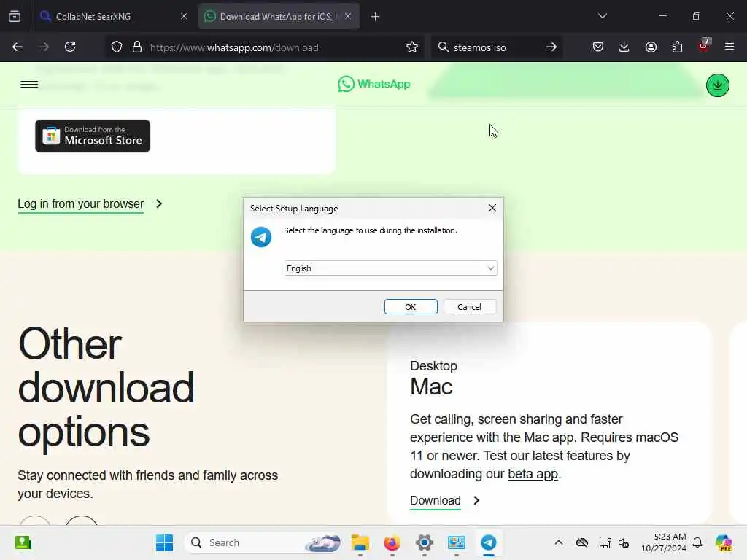
Task: Open the extensions puzzle icon
Action: point(677,47)
